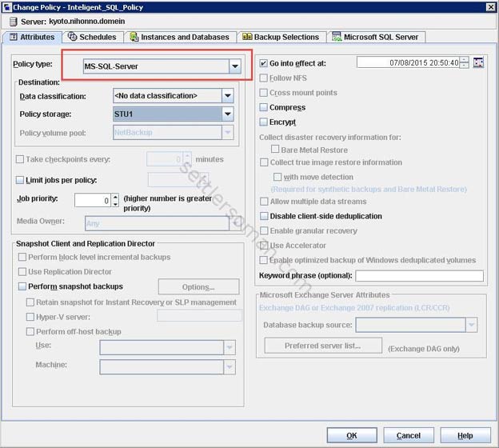Click the calendar icon beside the date field
The height and width of the screenshot is (448, 499).
coord(479,62)
